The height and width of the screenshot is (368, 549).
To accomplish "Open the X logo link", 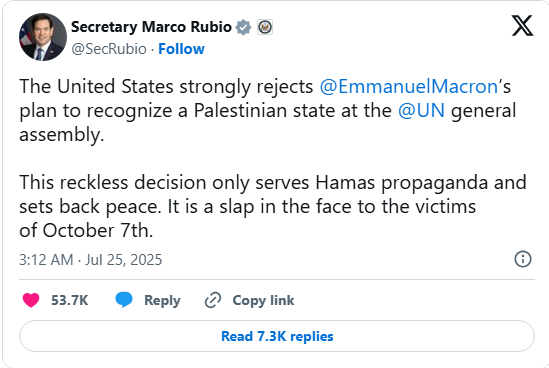I will pyautogui.click(x=522, y=26).
